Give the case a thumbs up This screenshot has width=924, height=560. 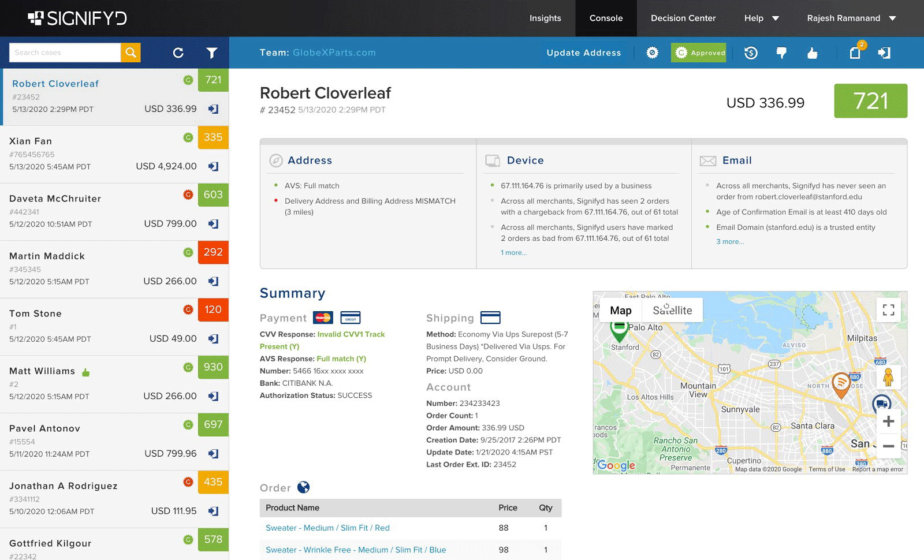(x=812, y=53)
